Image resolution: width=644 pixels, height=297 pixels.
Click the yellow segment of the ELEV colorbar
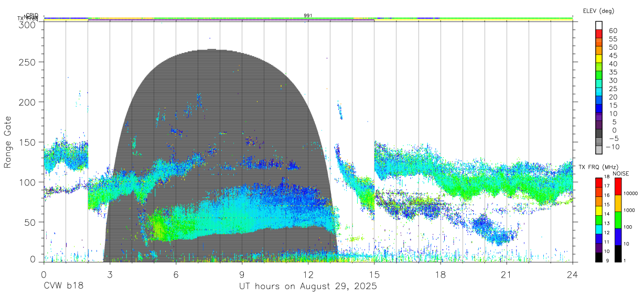599,58
